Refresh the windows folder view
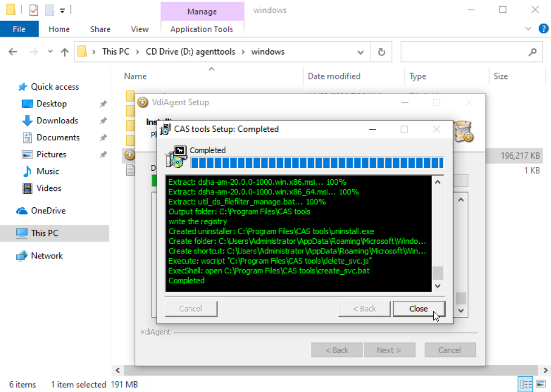Screen dimensions: 551x392 (x=381, y=52)
